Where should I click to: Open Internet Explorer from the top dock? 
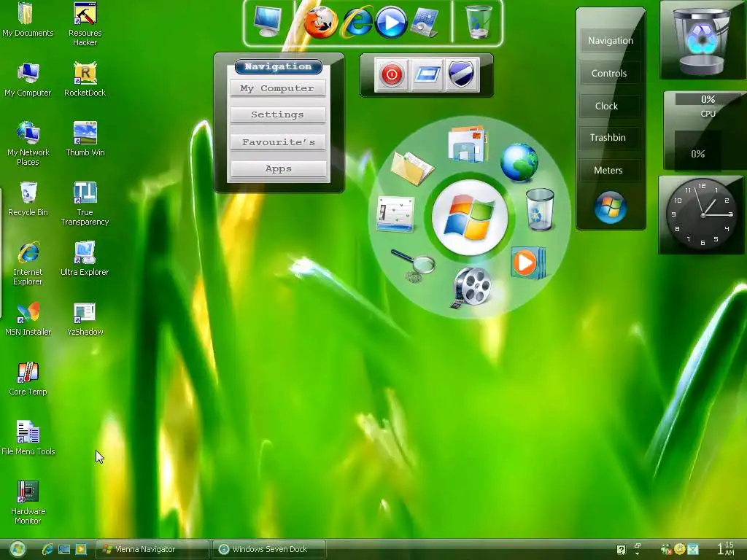[356, 22]
